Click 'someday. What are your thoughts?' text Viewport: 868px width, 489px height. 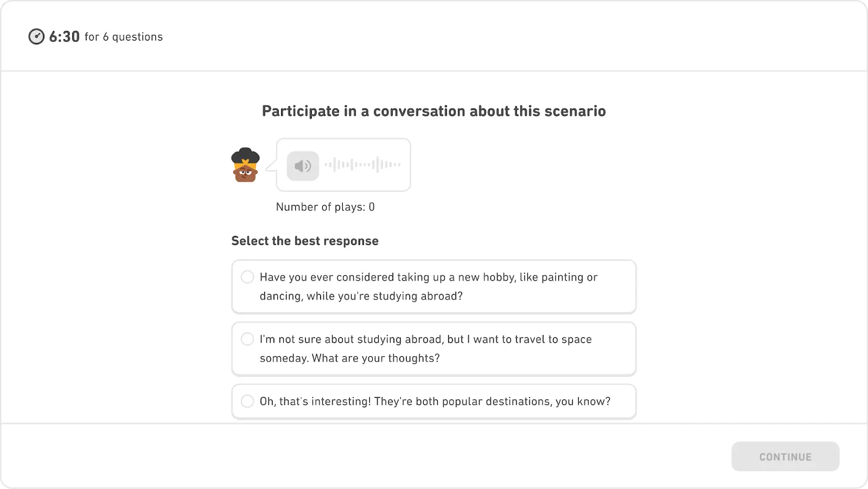[350, 358]
